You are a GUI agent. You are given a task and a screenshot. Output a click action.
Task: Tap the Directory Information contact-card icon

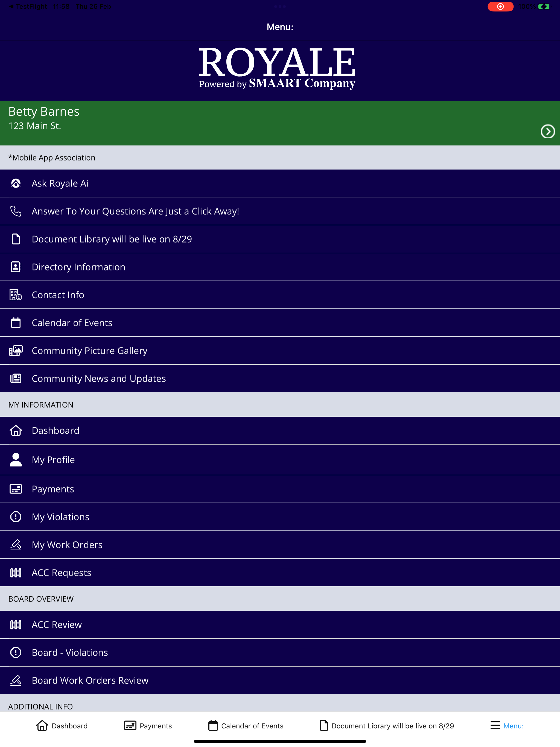point(16,267)
